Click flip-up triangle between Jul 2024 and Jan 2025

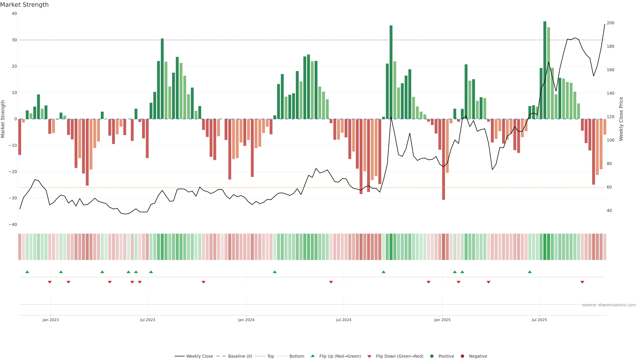pos(384,272)
